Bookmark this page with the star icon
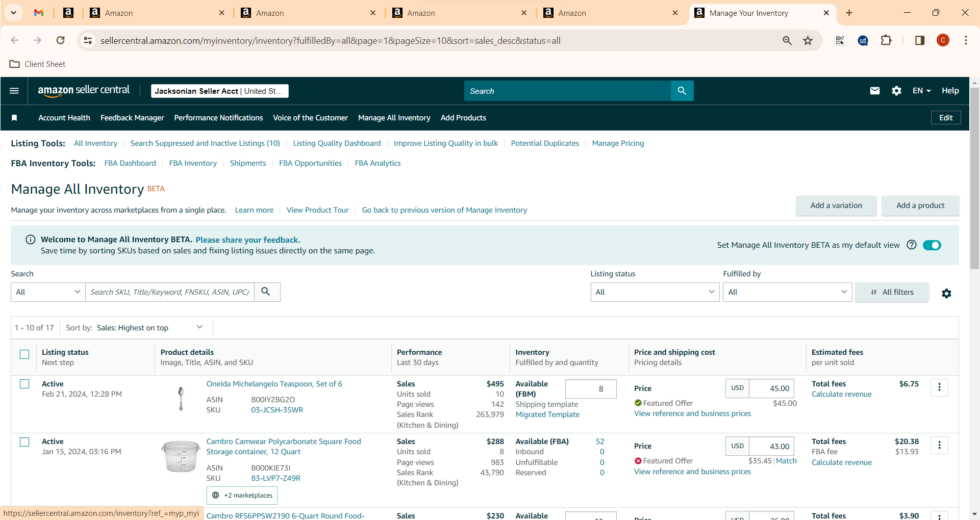The width and height of the screenshot is (980, 520). pos(808,40)
